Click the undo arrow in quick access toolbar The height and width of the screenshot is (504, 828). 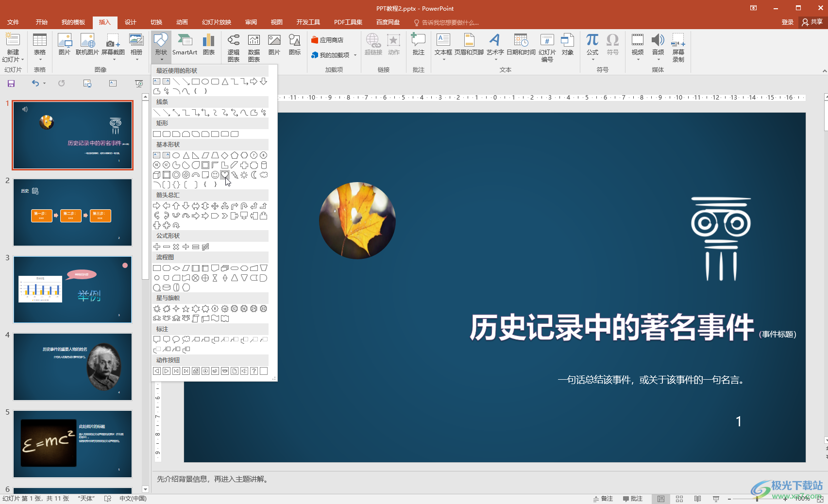[35, 84]
